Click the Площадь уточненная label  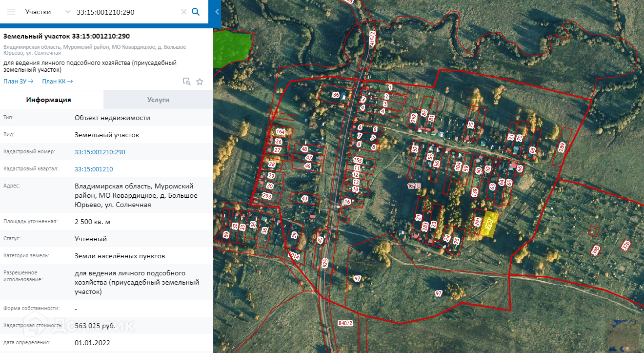(30, 221)
